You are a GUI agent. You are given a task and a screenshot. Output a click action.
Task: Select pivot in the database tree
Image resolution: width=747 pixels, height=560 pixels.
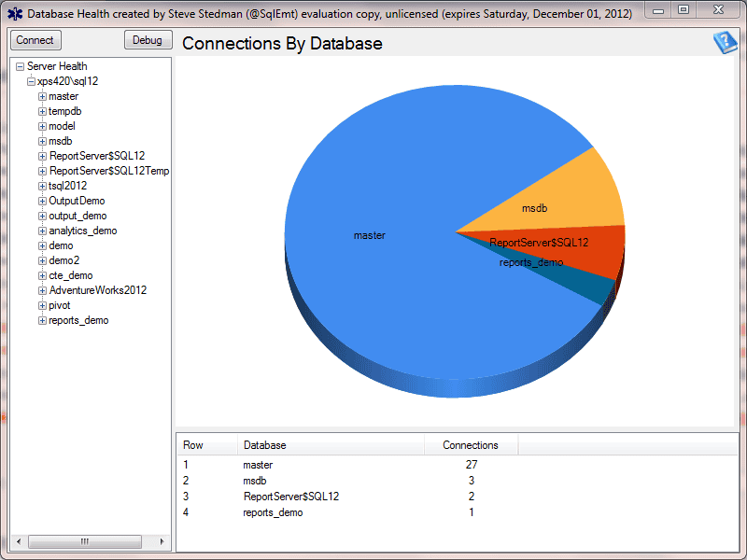tap(60, 305)
